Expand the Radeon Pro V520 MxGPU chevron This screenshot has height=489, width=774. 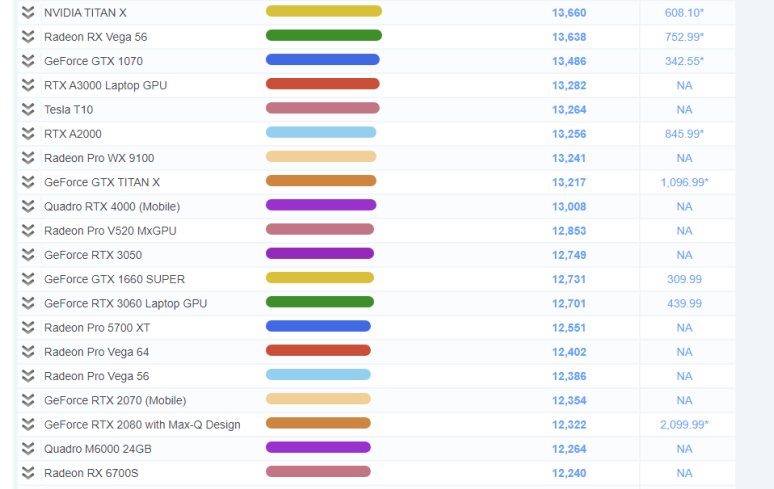tap(28, 230)
